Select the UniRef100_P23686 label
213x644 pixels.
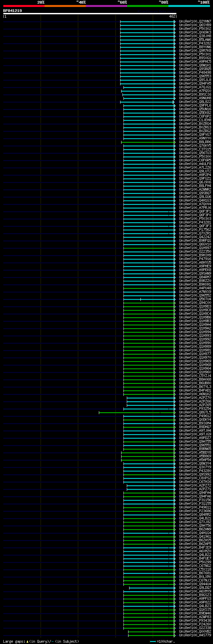(195, 511)
